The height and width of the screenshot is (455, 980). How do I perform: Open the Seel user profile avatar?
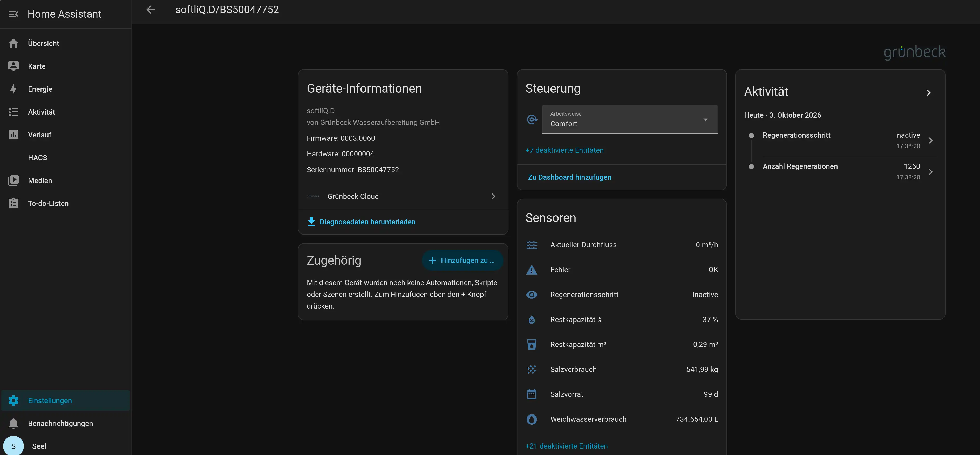(13, 446)
